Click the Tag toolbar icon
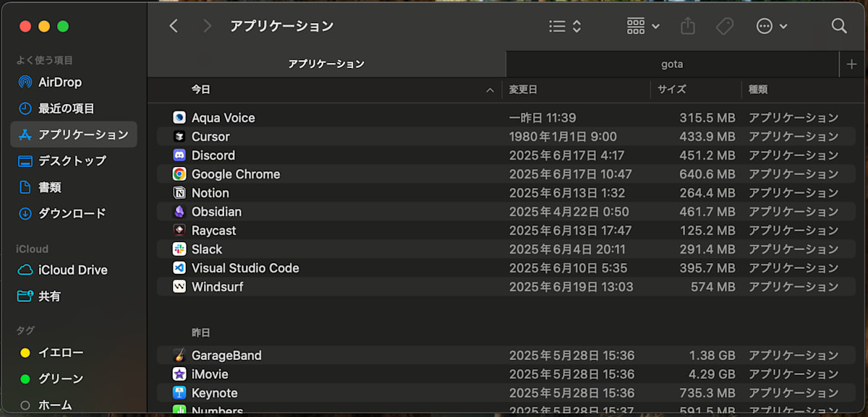 [725, 26]
